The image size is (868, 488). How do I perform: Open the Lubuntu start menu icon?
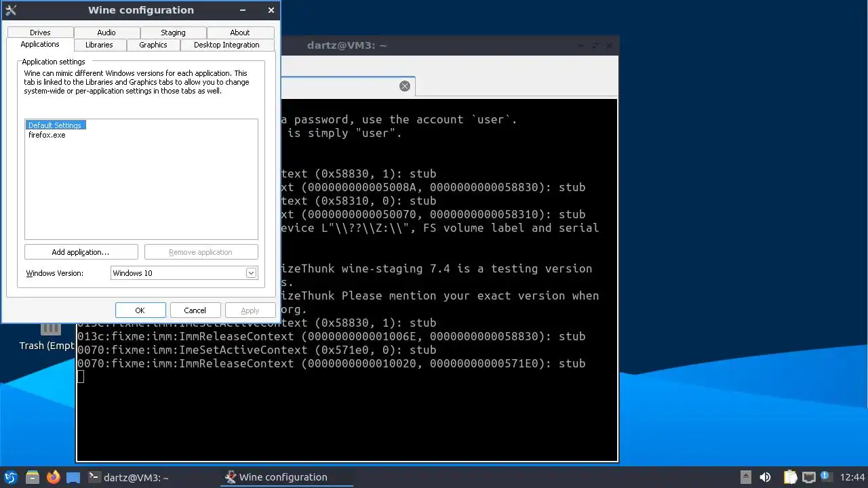tap(11, 477)
